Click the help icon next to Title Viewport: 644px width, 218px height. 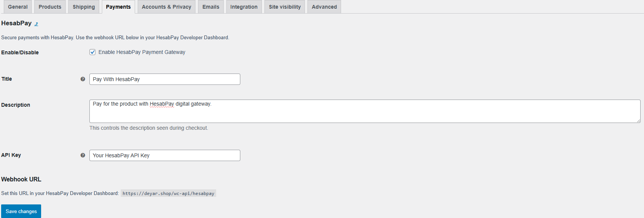pos(83,79)
